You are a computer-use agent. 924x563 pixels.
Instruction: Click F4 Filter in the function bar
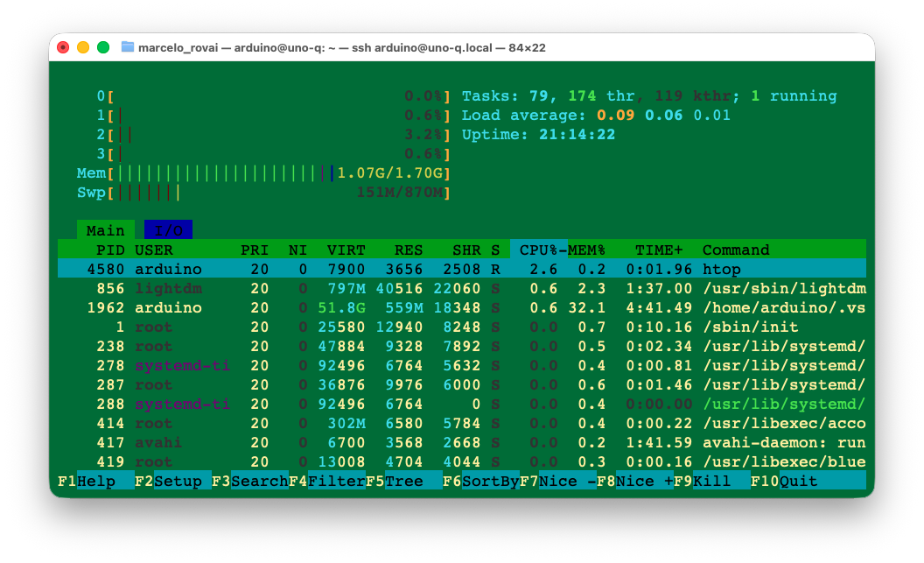click(327, 481)
